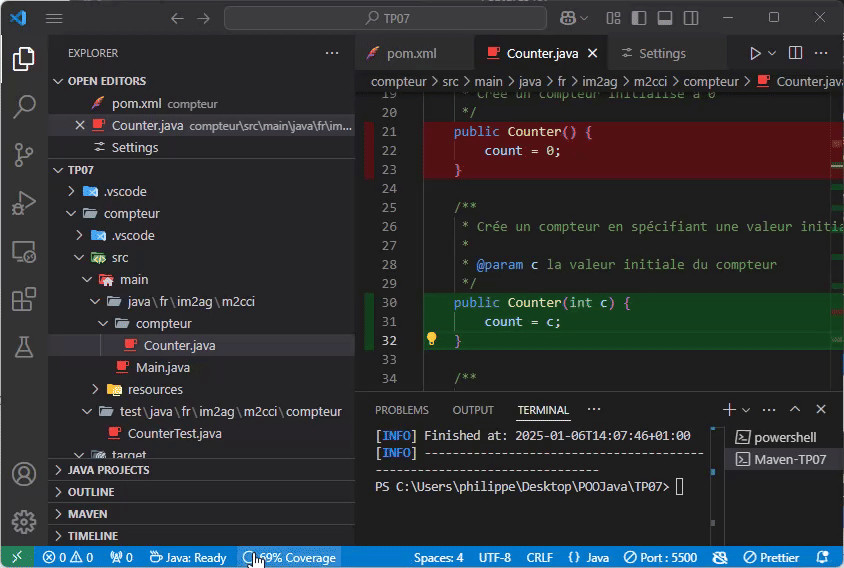Toggle the 69% Coverage status item

point(290,557)
